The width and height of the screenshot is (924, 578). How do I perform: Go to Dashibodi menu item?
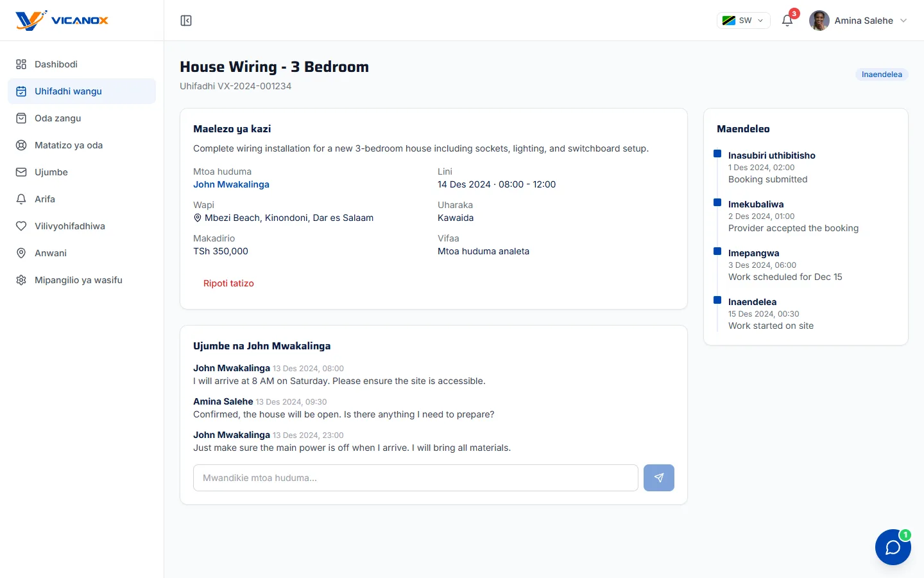[x=81, y=64]
